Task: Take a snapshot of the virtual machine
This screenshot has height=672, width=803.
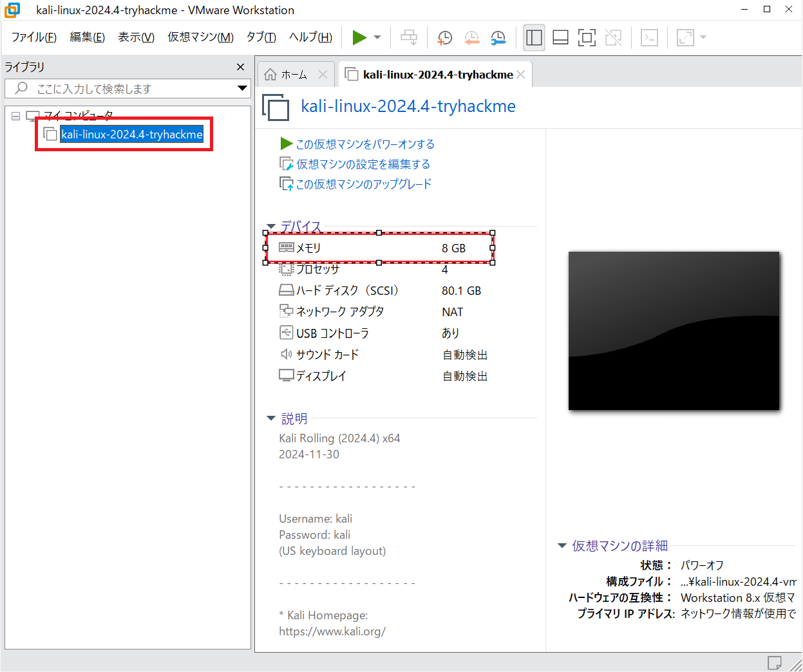Action: [x=444, y=38]
